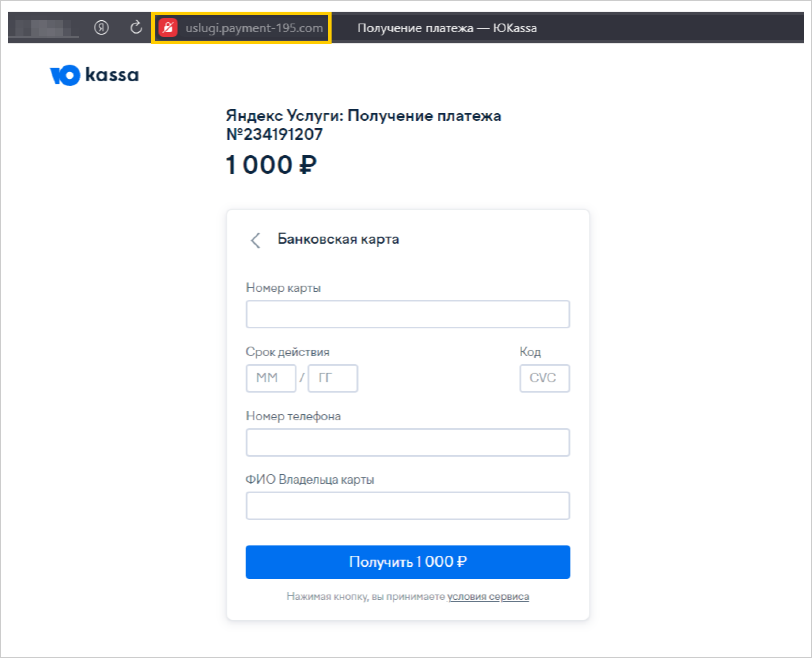Click the ММ expiry month field

pos(271,378)
